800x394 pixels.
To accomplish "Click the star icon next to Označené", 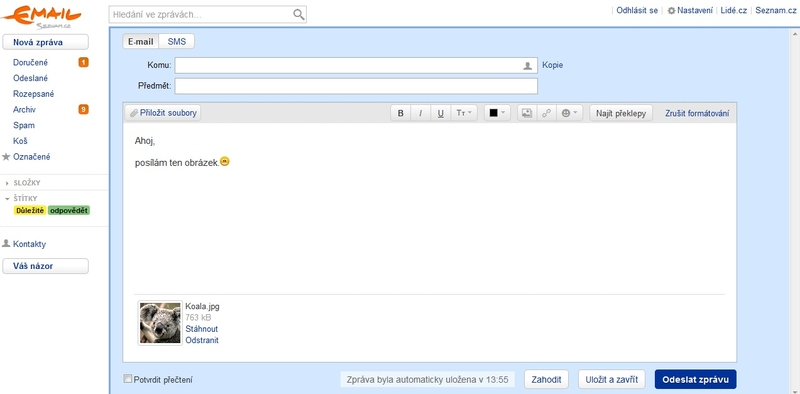I will click(x=6, y=157).
